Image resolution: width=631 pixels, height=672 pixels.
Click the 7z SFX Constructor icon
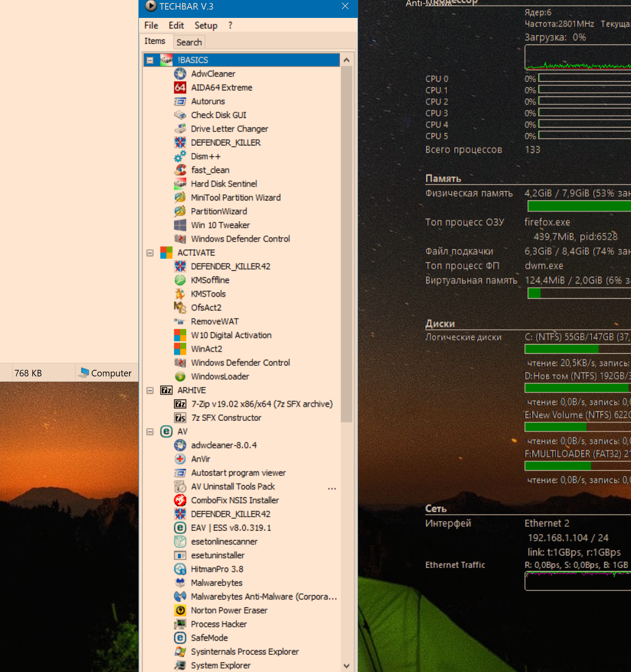pyautogui.click(x=180, y=417)
